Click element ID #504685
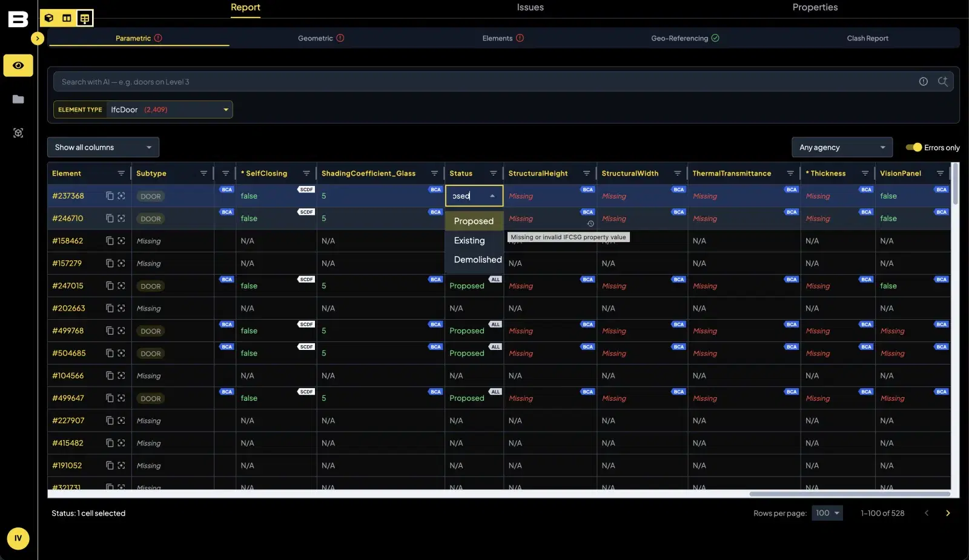 click(x=69, y=353)
